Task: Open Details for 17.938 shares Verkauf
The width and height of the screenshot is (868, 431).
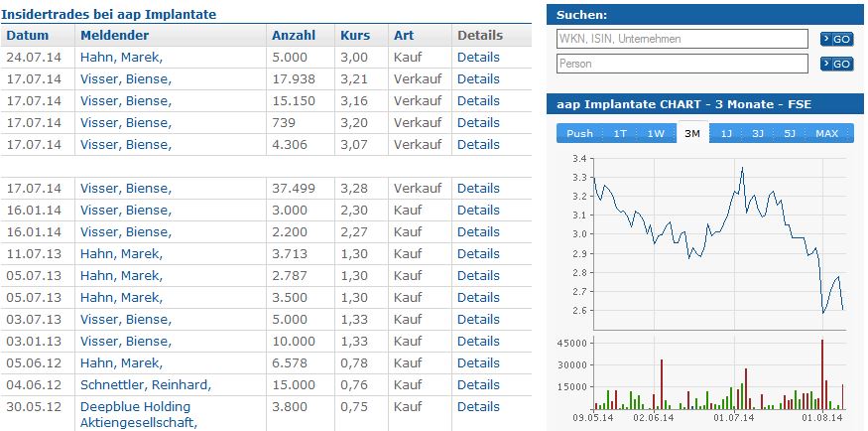Action: click(478, 79)
